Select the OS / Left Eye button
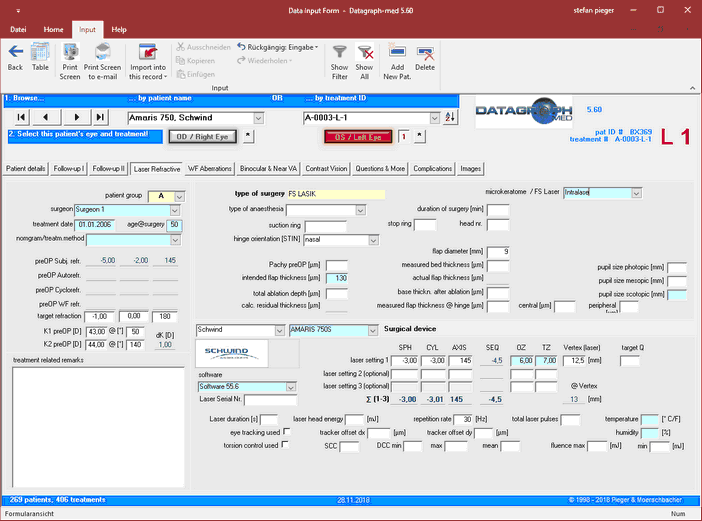 357,136
